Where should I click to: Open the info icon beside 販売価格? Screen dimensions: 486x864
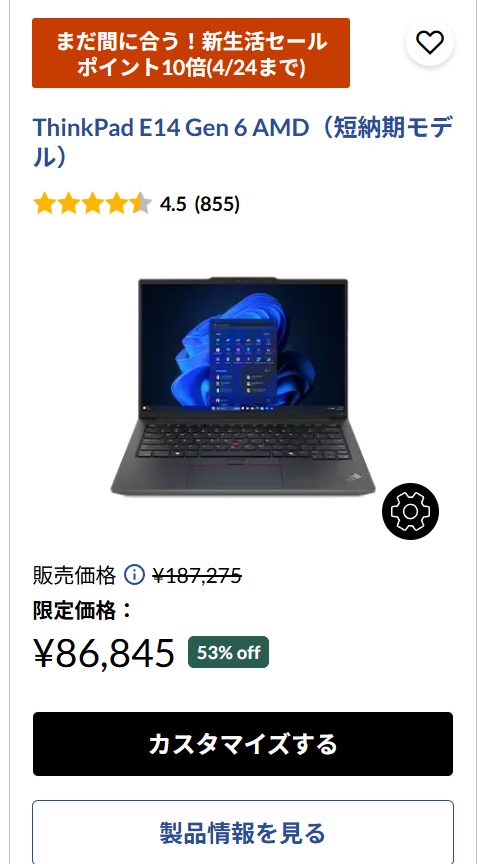coord(134,575)
